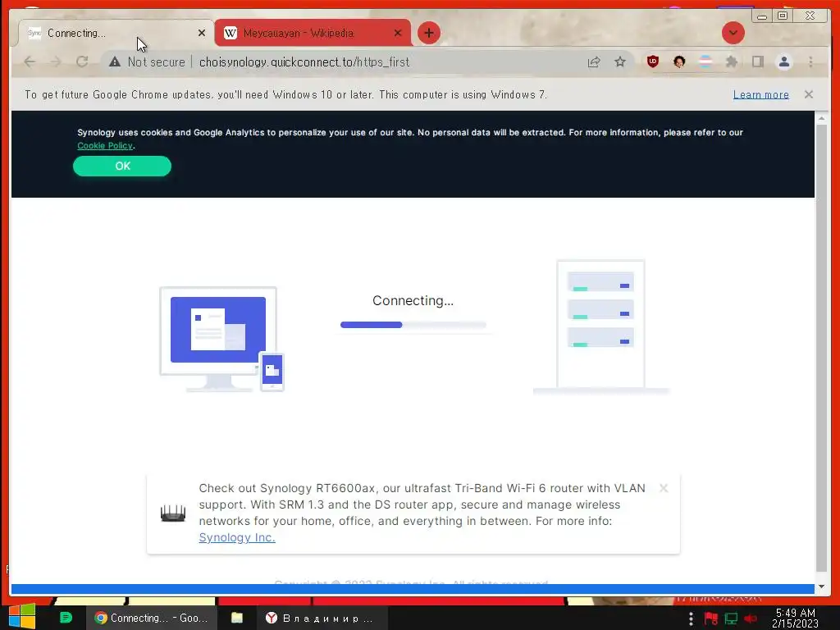Click the Learn more link
This screenshot has height=630, width=840.
[x=760, y=94]
